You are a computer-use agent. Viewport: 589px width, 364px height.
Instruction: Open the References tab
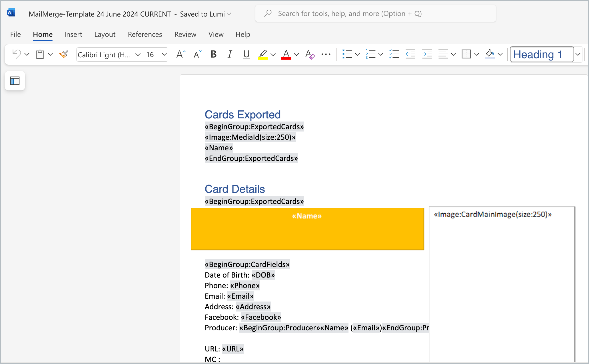pos(145,35)
